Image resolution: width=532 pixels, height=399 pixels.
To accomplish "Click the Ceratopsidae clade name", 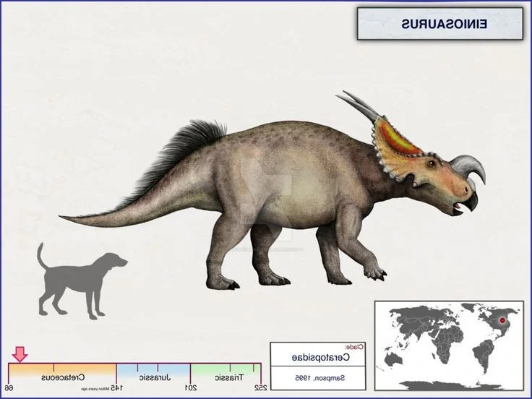I will [x=319, y=357].
